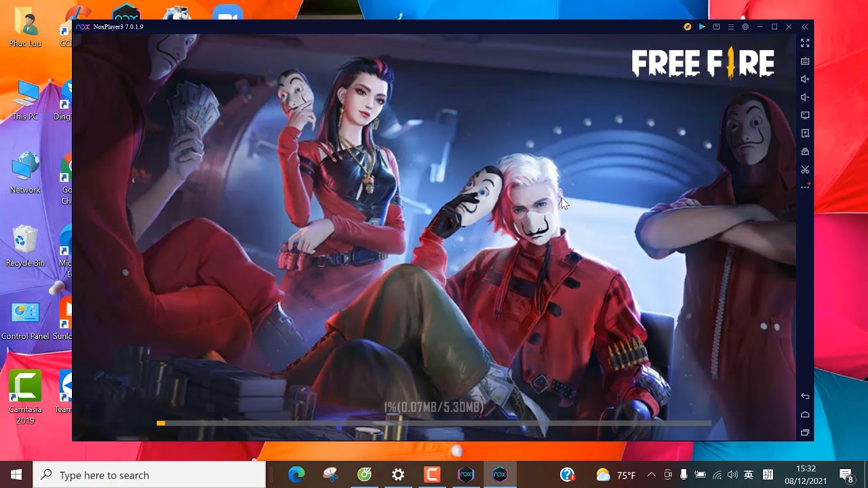
Task: Open clock and calendar 15:32 08/12/2021
Action: 806,475
